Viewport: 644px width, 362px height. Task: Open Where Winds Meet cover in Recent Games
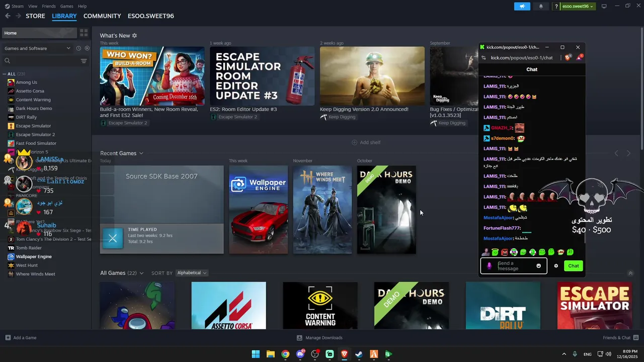[323, 210]
